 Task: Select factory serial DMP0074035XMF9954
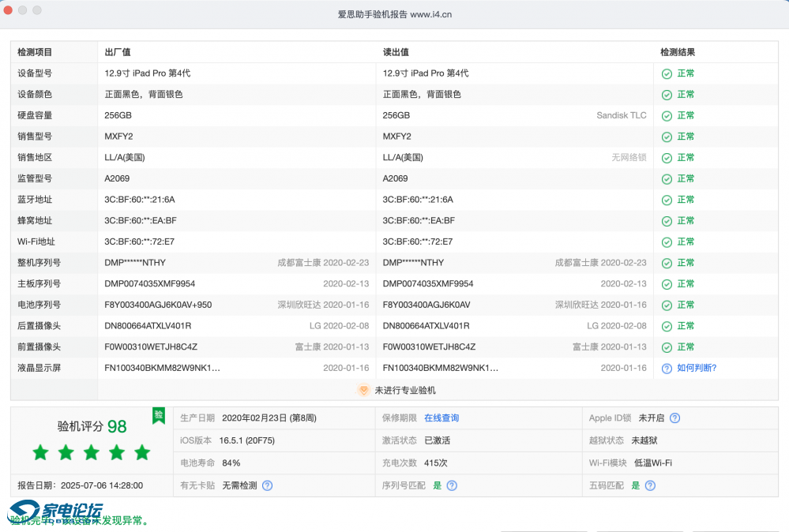[x=150, y=283]
